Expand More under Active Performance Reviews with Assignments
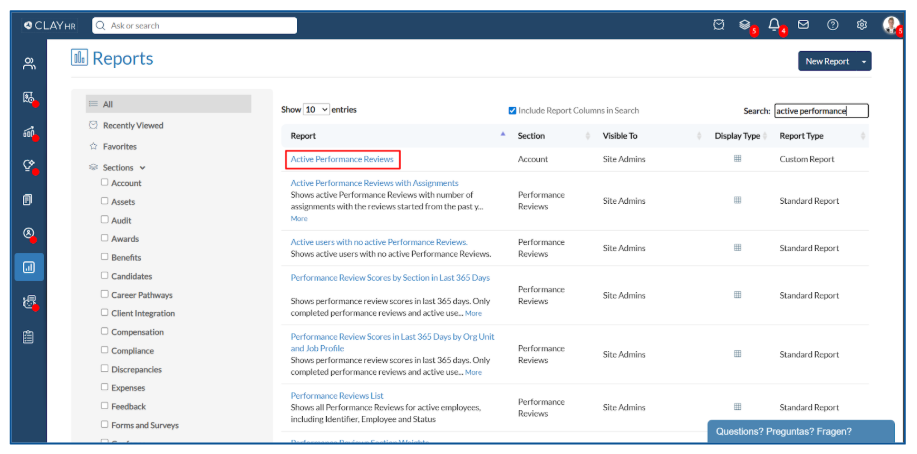The image size is (917, 454). [x=299, y=218]
